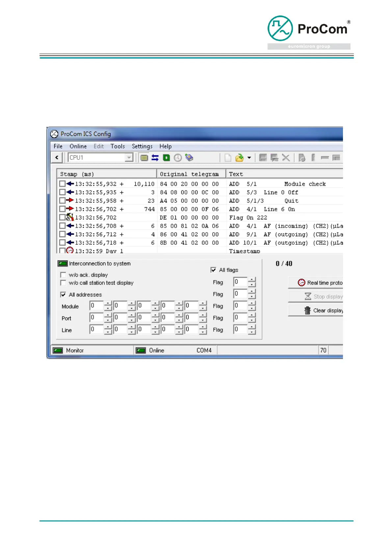Tick checkbox of the 13:32:56,712 row

62,234
